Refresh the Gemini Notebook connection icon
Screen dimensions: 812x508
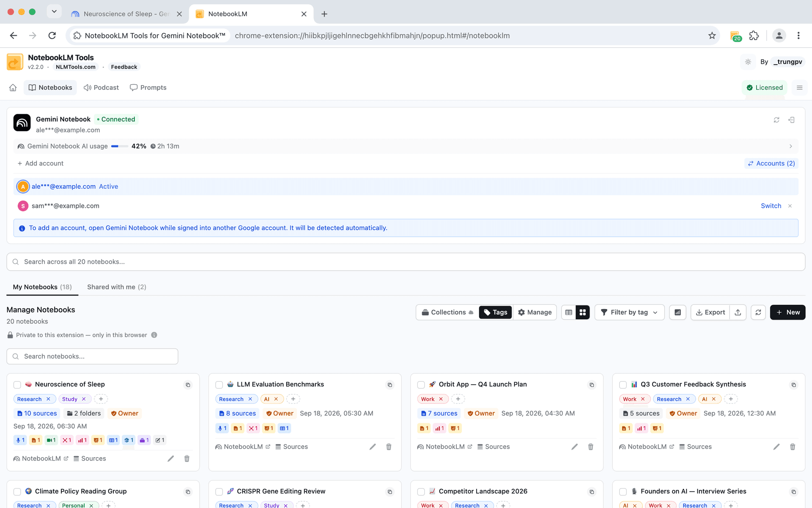pyautogui.click(x=776, y=120)
